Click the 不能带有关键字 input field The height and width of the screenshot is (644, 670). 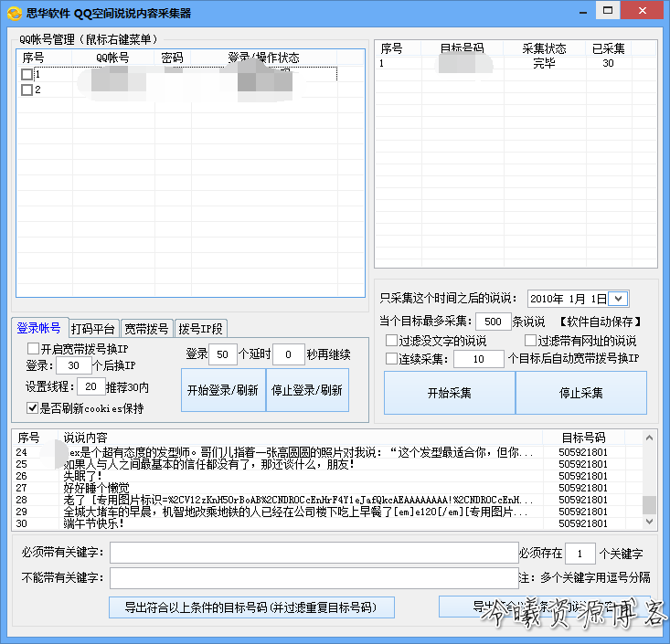coord(314,578)
